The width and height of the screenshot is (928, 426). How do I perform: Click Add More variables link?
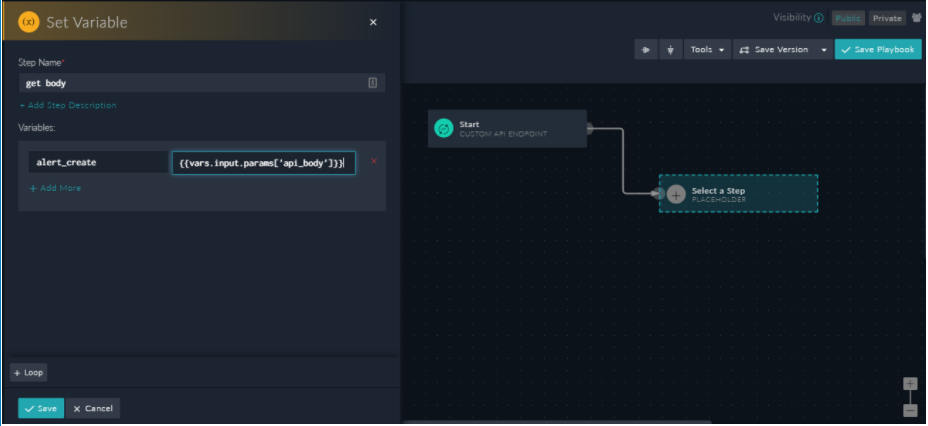pos(55,188)
